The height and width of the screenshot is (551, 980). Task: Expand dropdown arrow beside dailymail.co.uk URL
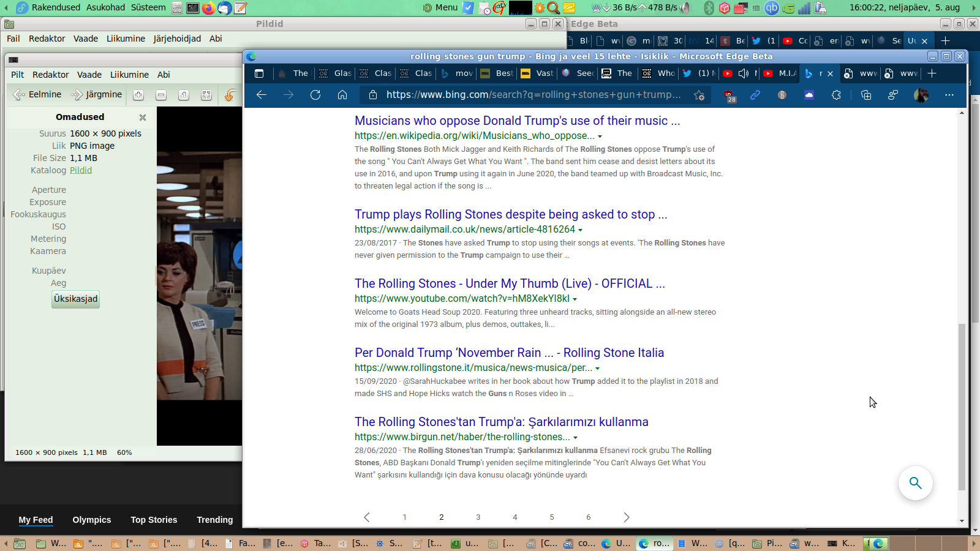tap(580, 230)
